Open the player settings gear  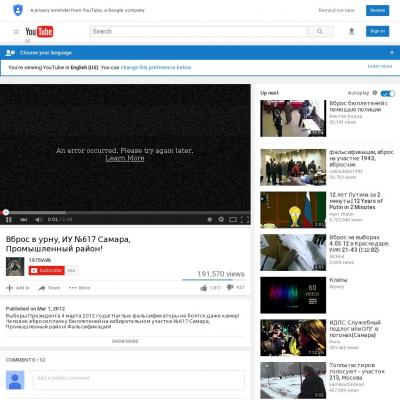point(221,219)
